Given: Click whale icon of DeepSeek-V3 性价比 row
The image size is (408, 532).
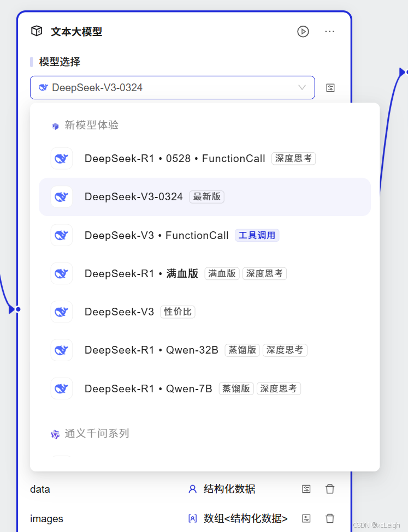Looking at the screenshot, I should tap(62, 312).
